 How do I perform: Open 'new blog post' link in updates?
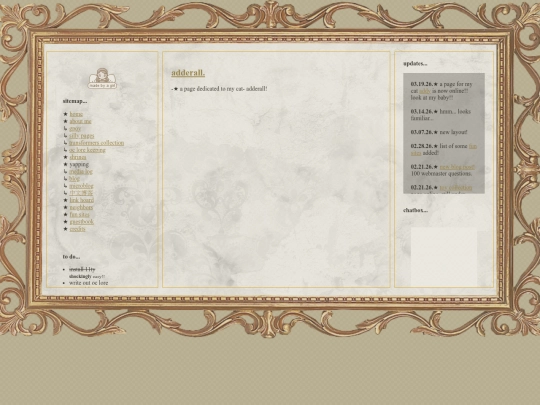click(x=457, y=167)
